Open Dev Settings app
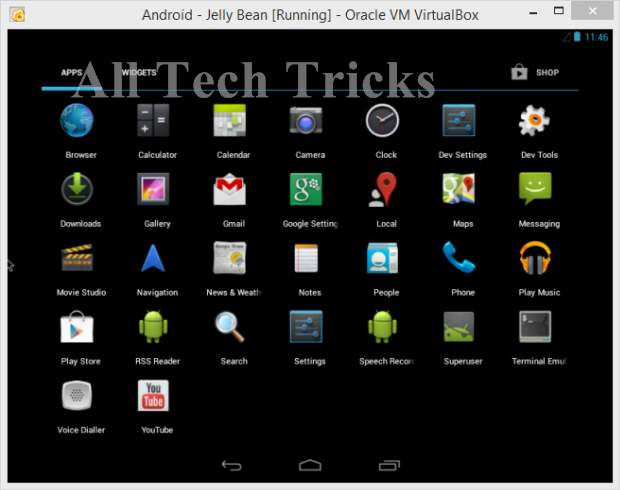Image resolution: width=620 pixels, height=490 pixels. point(459,120)
